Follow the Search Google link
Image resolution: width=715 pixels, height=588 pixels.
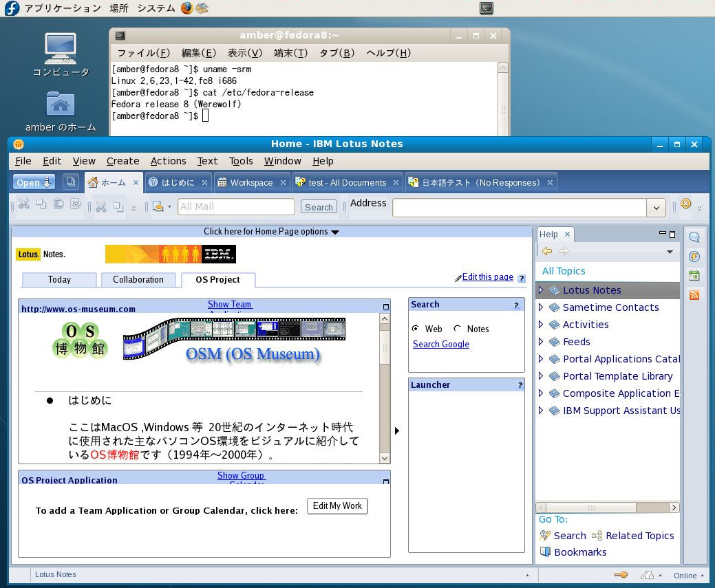(x=441, y=344)
